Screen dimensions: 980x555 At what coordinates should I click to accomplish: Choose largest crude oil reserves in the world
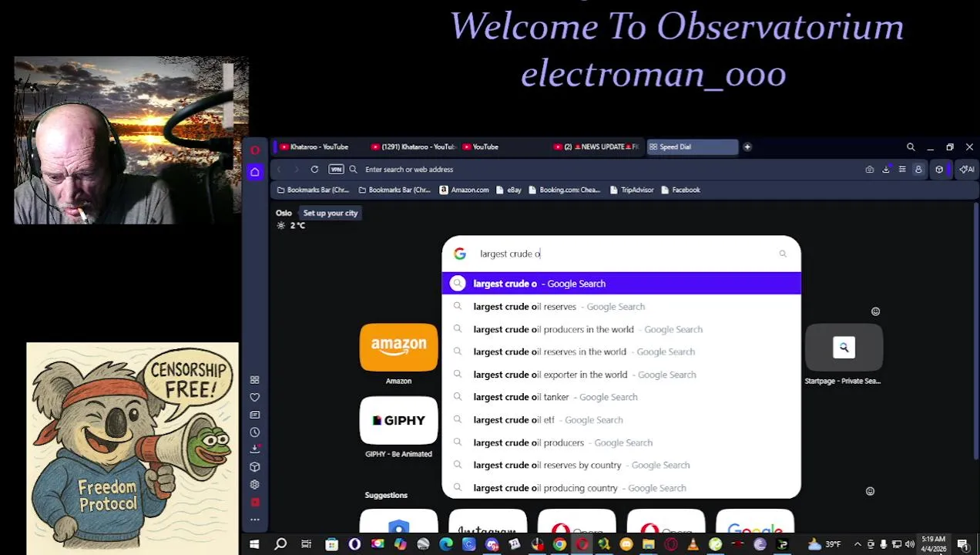[622, 351]
